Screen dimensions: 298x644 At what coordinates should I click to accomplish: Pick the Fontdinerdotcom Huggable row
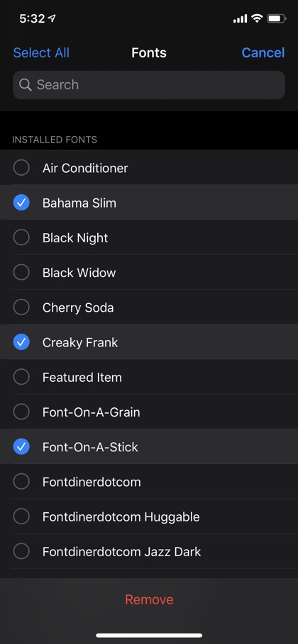149,516
